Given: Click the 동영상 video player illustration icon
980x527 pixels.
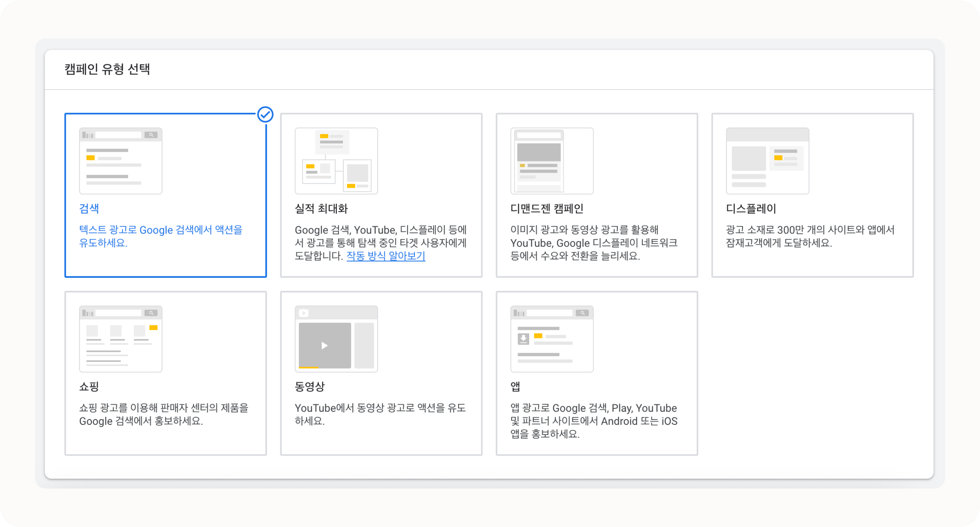Looking at the screenshot, I should click(x=336, y=338).
